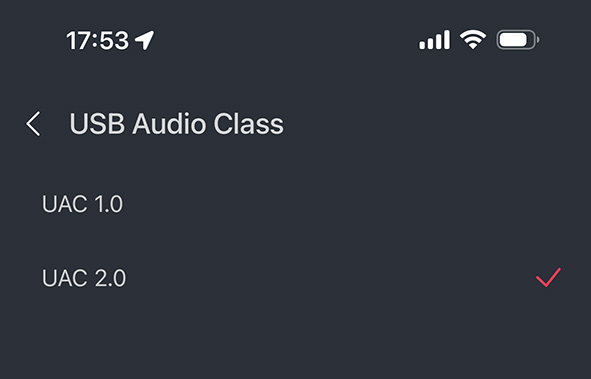Tap the 17:53 clock in the status bar
This screenshot has width=591, height=379.
tap(98, 40)
